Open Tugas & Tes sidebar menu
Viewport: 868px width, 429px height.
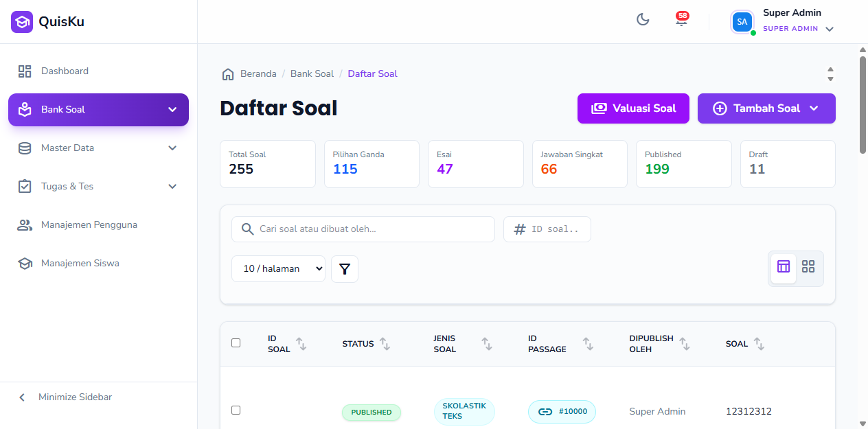pyautogui.click(x=98, y=187)
